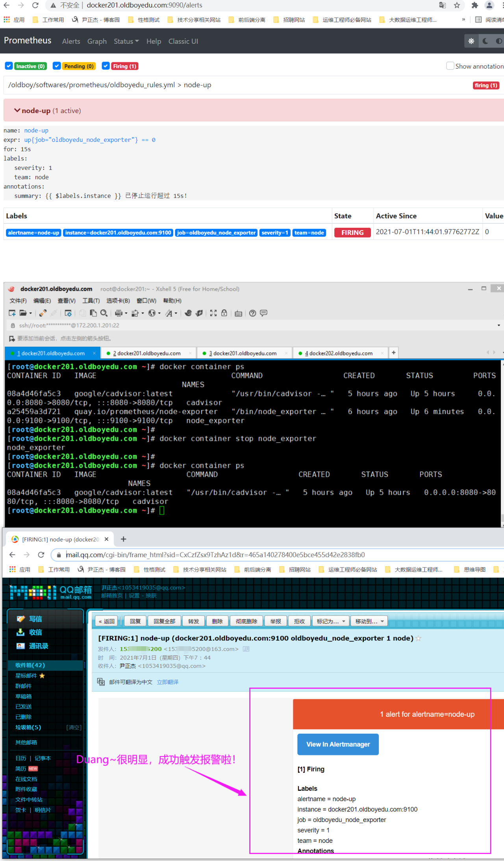Viewport: 504px width, 861px height.
Task: Click the alertname=node-up label badge
Action: [x=33, y=233]
